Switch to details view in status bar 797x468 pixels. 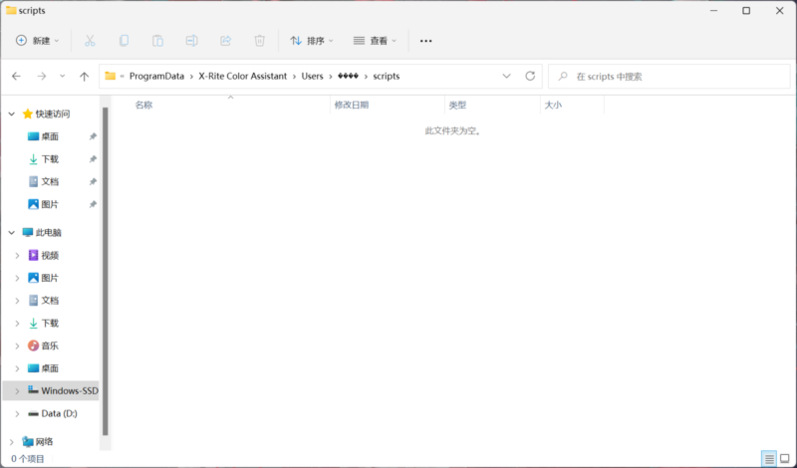click(x=768, y=459)
